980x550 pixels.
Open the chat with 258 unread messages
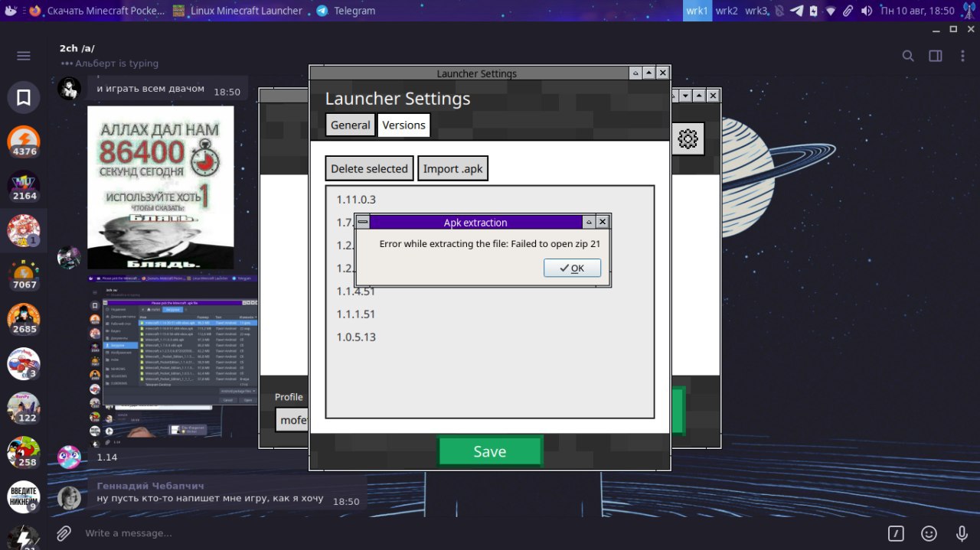point(24,452)
